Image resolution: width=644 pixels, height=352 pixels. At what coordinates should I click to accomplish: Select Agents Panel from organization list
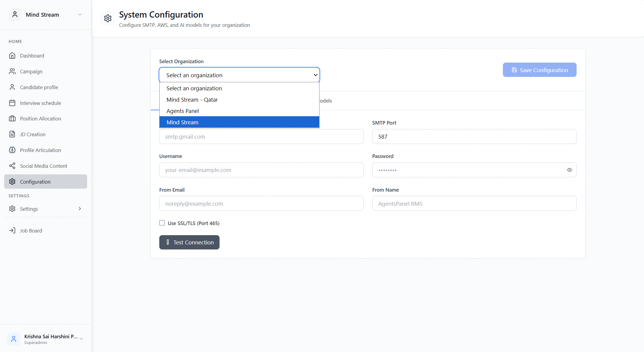point(183,111)
